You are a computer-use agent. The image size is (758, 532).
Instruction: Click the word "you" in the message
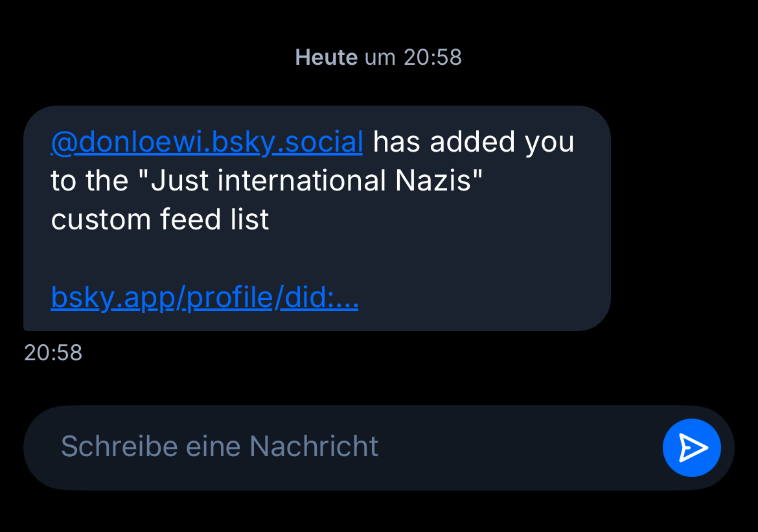[x=549, y=142]
